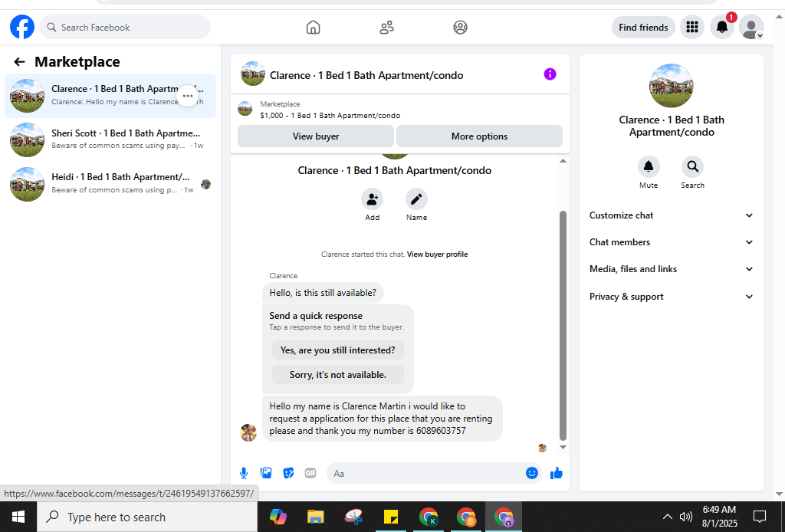Open the View buyer profile link
This screenshot has height=532, width=785.
tap(437, 255)
